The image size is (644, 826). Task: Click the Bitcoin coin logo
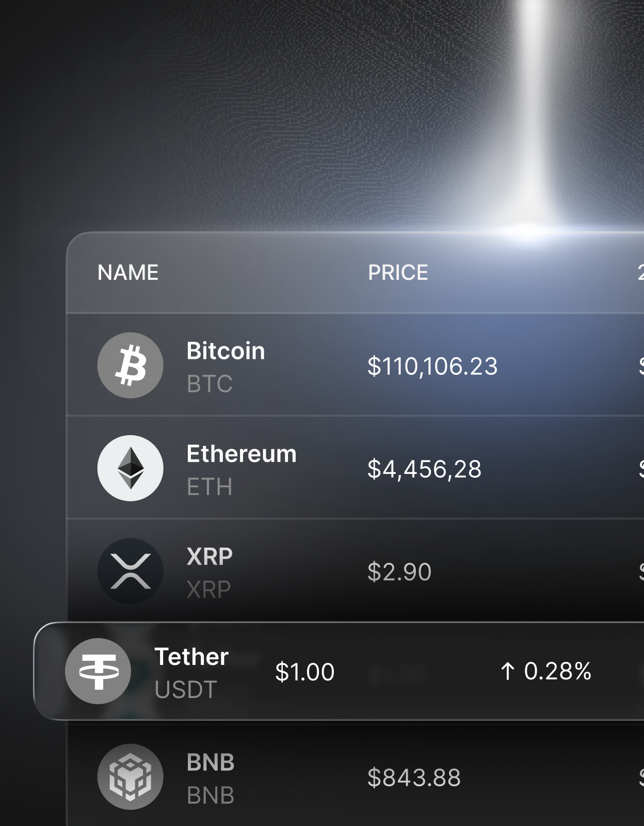(x=131, y=366)
